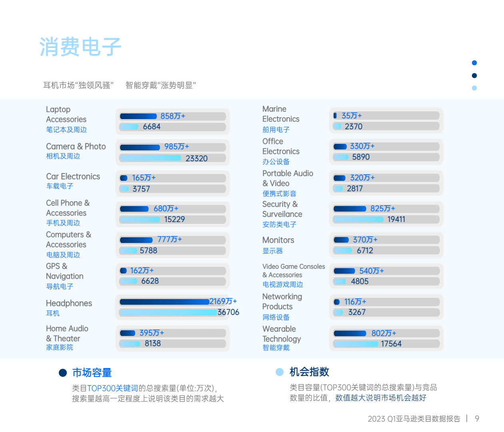
Task: Click the 智能穿戴 category label
Action: click(276, 348)
